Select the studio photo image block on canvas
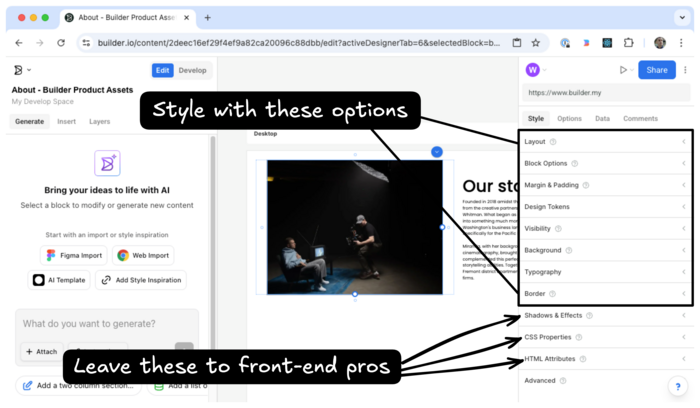 355,227
